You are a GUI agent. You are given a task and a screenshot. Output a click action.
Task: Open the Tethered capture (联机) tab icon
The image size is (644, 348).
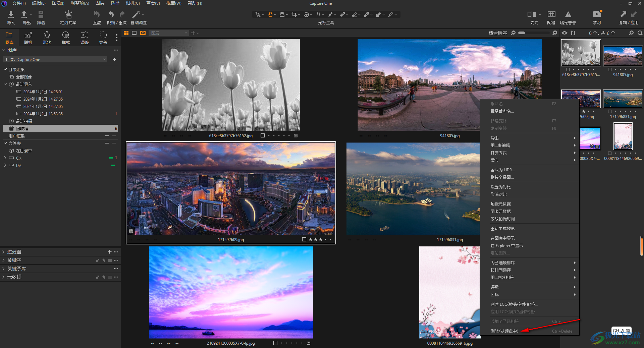pyautogui.click(x=28, y=35)
